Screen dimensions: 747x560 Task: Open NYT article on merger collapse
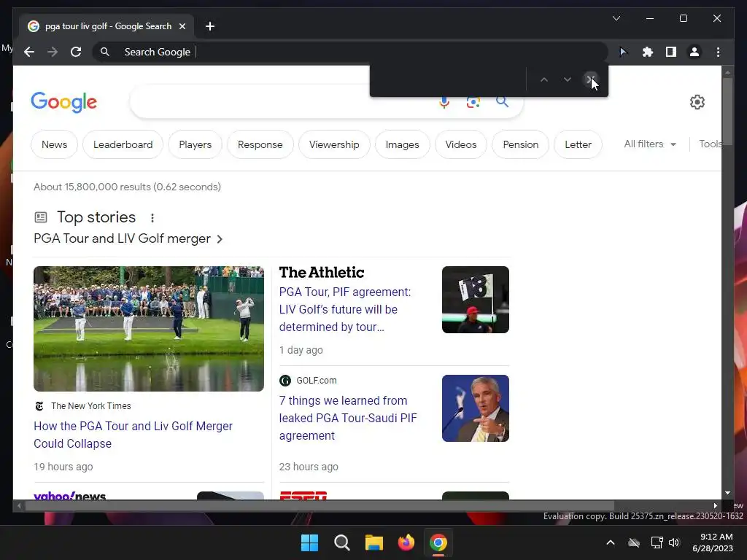click(133, 435)
